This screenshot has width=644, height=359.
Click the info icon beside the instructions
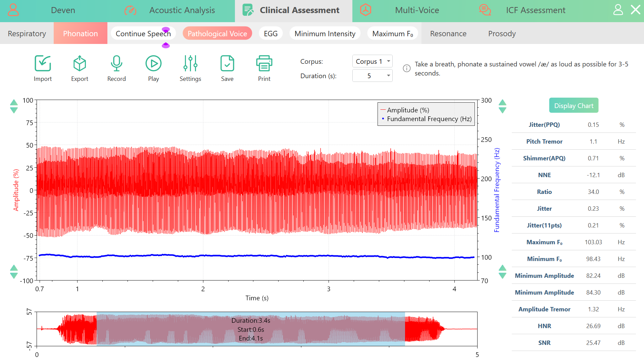[x=406, y=68]
